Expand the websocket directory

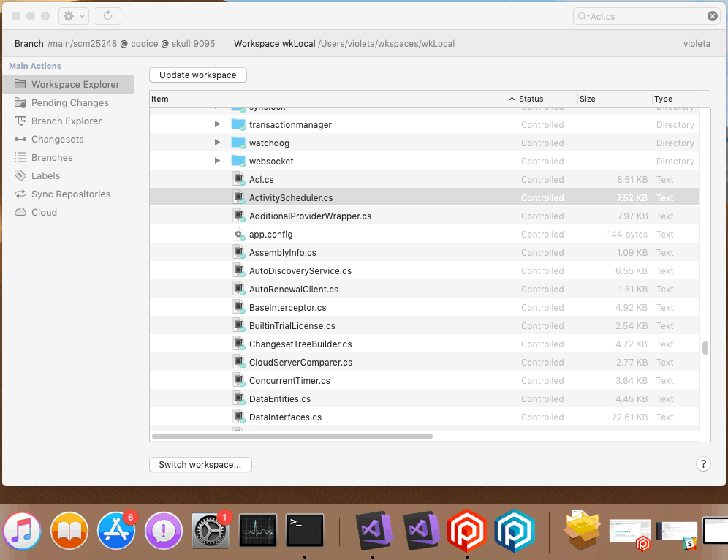[217, 161]
